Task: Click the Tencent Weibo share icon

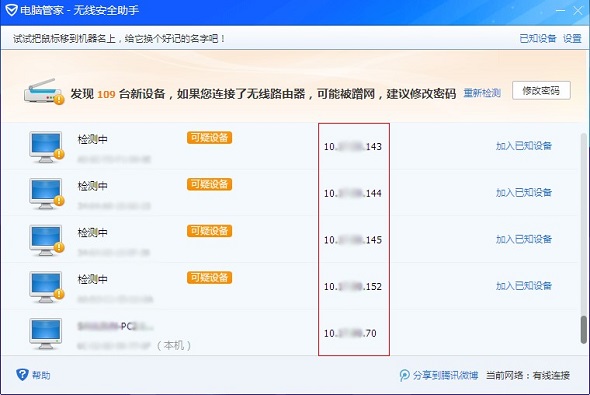Action: click(404, 375)
